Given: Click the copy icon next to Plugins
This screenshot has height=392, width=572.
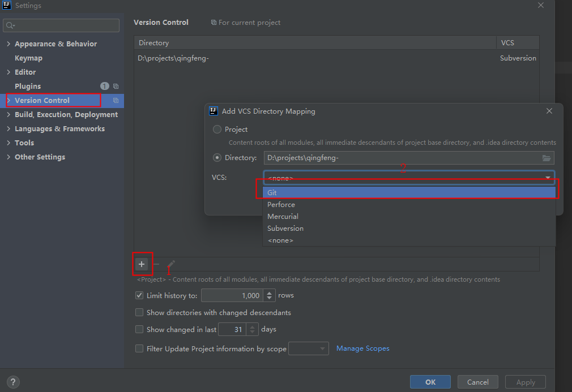Looking at the screenshot, I should click(116, 87).
